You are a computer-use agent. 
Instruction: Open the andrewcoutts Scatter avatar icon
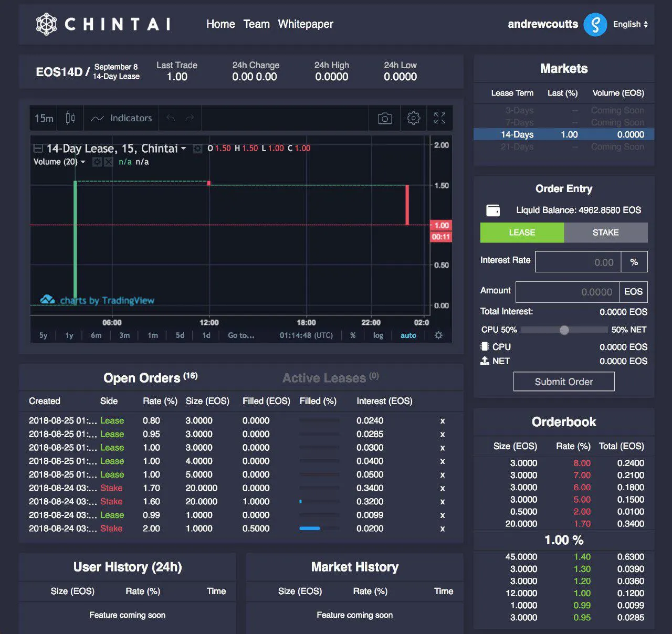[x=595, y=24]
